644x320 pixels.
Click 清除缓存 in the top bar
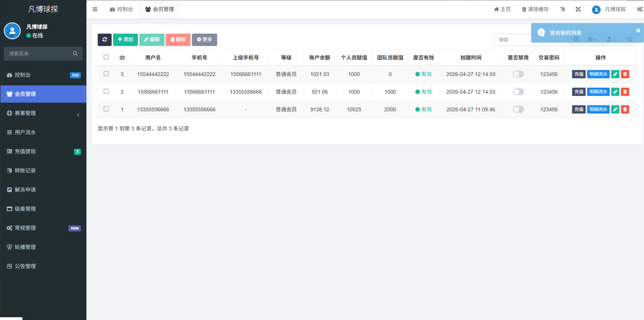point(535,9)
